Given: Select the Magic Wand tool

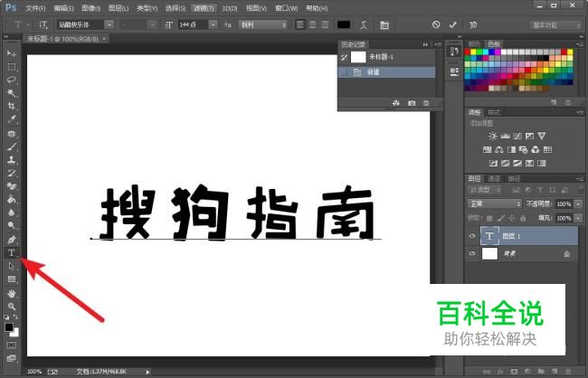Looking at the screenshot, I should (x=11, y=92).
